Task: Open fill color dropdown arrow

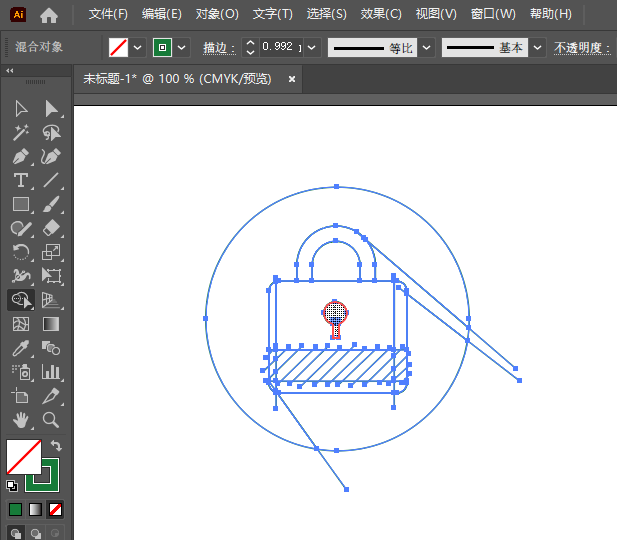Action: (137, 48)
